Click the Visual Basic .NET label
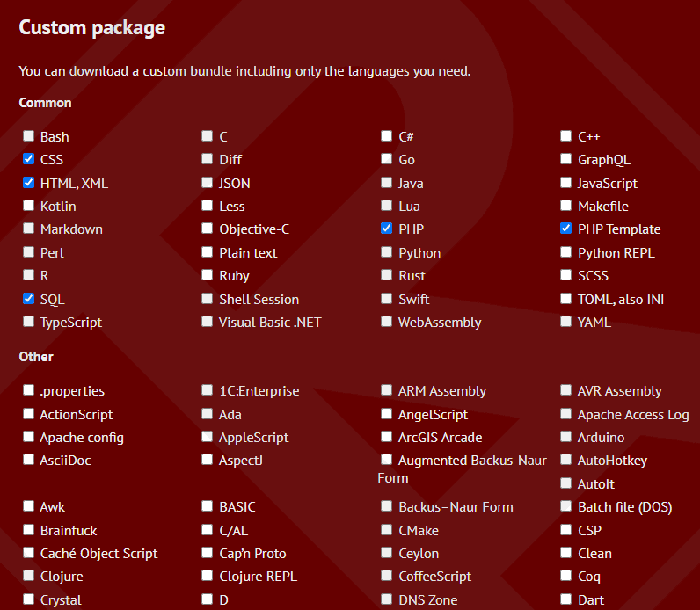This screenshot has width=700, height=610. tap(270, 323)
